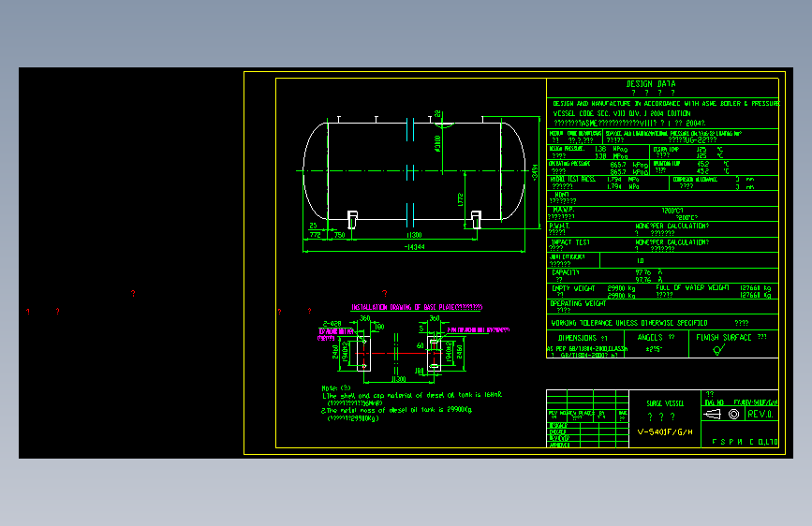Viewport: 812px width, 526px height.
Task: Select the magenta INSTALLATION DRAWING OF BASE PLATE title
Action: click(417, 307)
